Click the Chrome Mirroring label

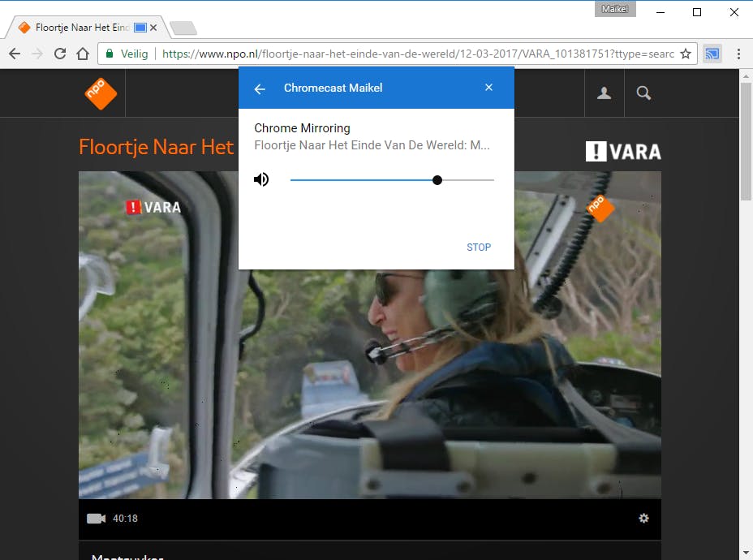(302, 128)
